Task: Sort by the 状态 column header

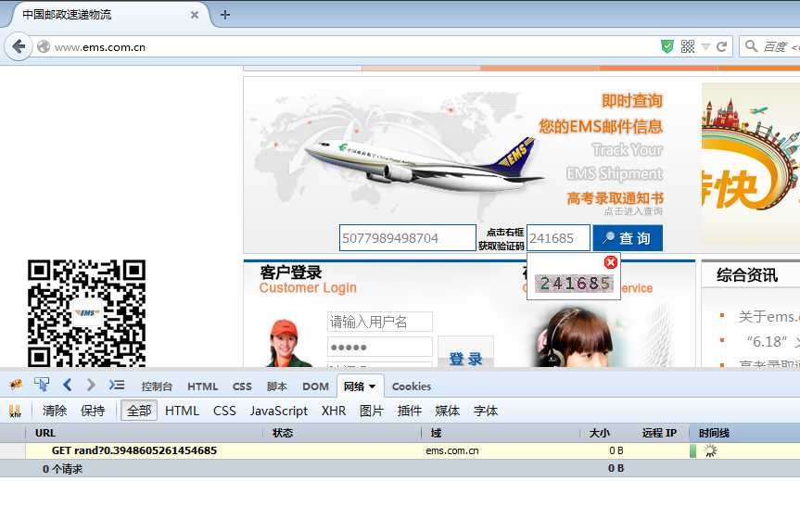Action: pyautogui.click(x=342, y=433)
